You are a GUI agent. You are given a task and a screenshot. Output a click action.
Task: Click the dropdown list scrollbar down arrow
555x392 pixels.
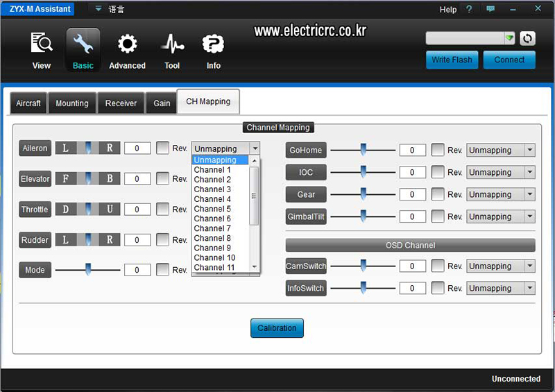(254, 267)
